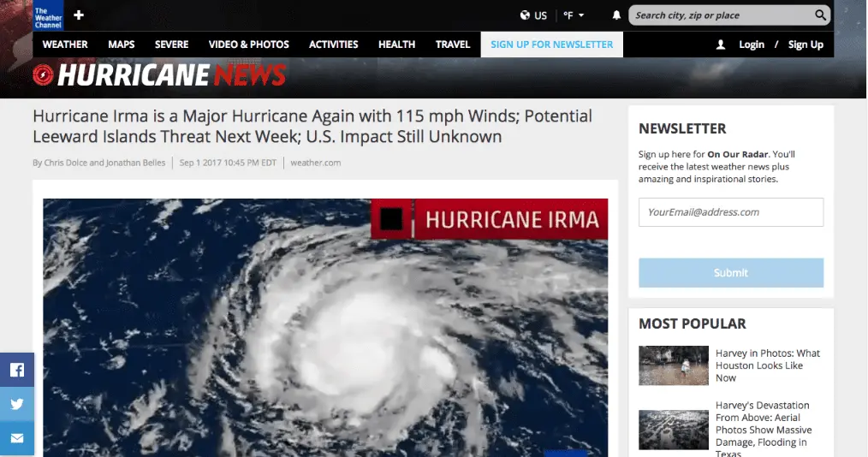This screenshot has height=457, width=868.
Task: Share the article on Twitter
Action: point(17,404)
